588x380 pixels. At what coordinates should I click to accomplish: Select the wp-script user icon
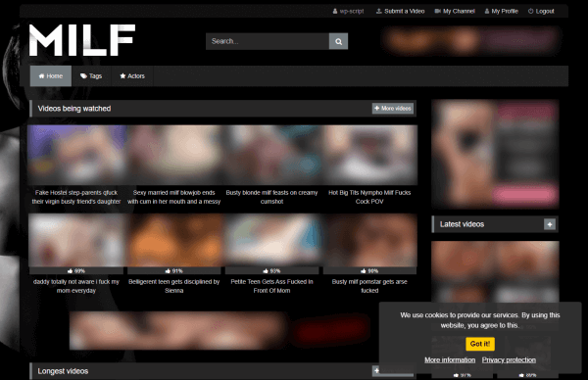[x=335, y=11]
